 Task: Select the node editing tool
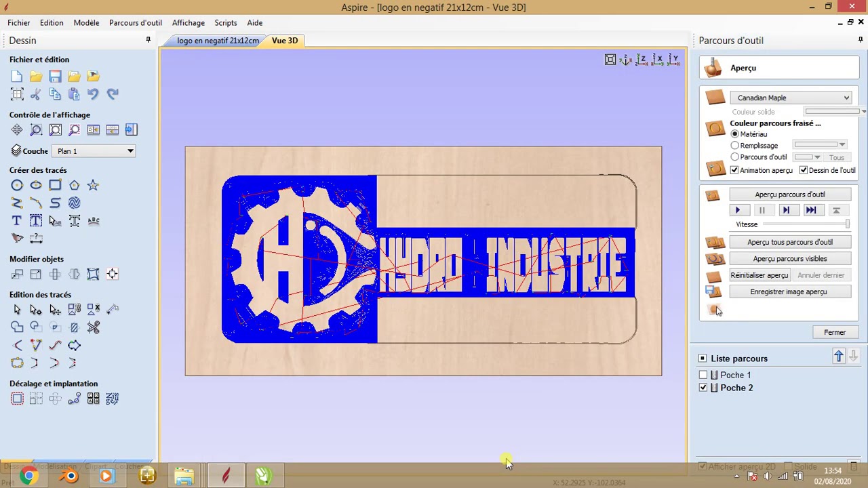coord(36,310)
